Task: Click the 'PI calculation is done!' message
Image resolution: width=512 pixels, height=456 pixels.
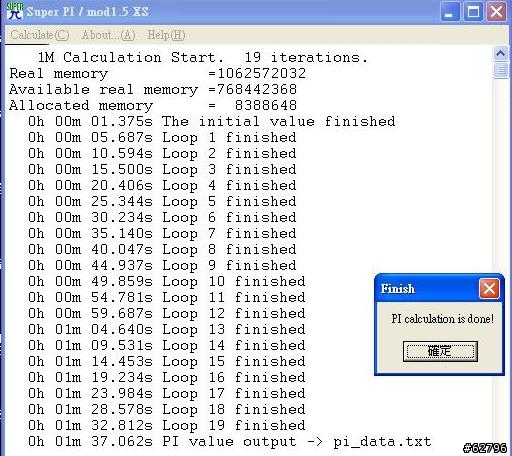Action: click(x=442, y=319)
